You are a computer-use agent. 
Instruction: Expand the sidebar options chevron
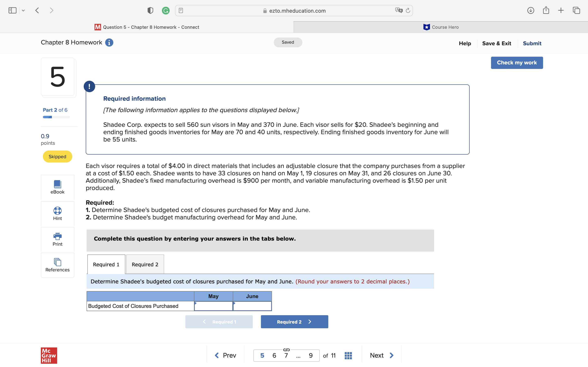(23, 10)
